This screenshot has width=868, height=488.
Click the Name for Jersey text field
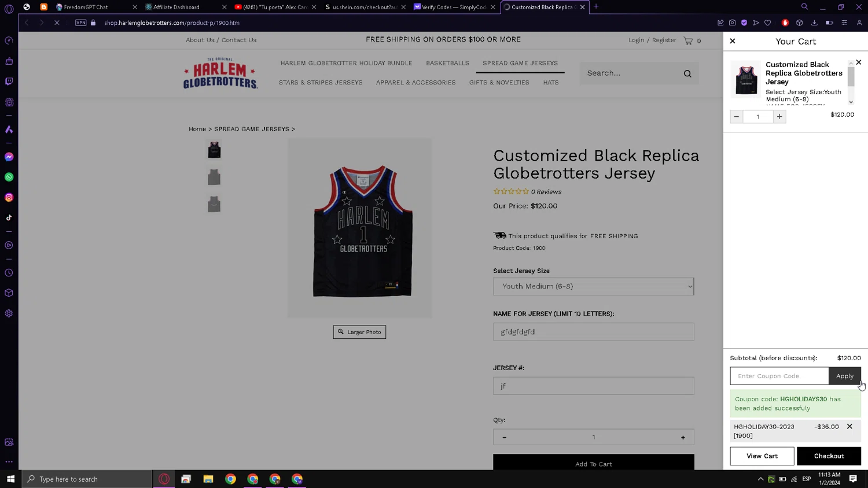pyautogui.click(x=593, y=332)
